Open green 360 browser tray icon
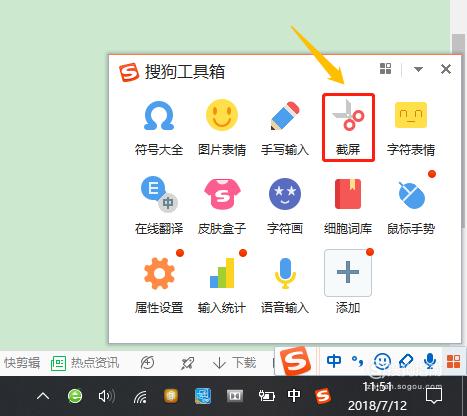Viewport: 467px width, 416px height. pos(75,396)
